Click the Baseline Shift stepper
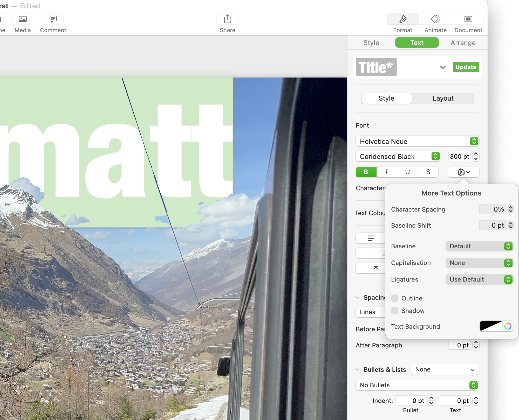 tap(511, 225)
